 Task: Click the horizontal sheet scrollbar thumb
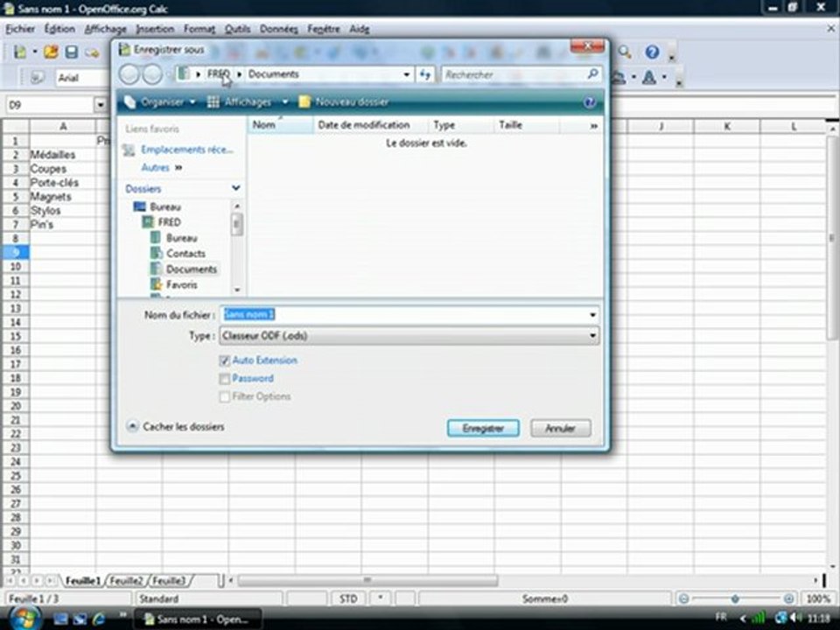point(367,580)
